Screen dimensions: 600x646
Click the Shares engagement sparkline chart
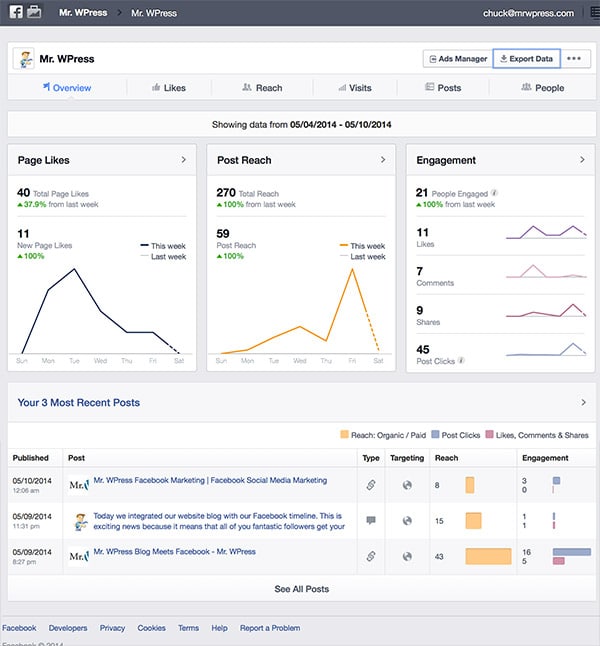546,310
